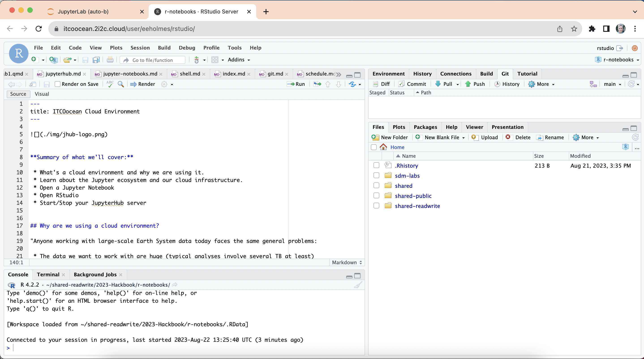This screenshot has width=644, height=359.
Task: Select the jupyter-notebooks.md editor tab
Action: point(130,74)
